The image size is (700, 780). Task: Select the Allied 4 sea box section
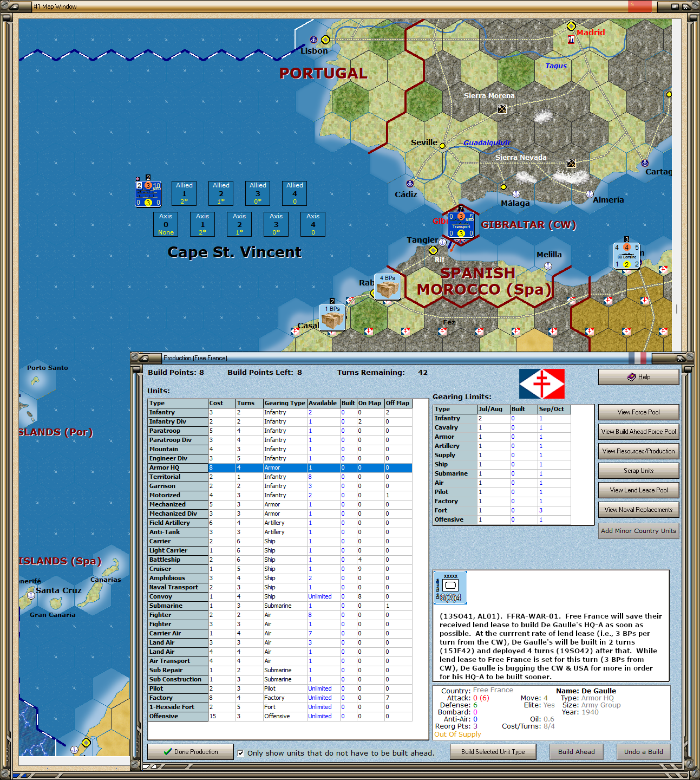tap(295, 193)
